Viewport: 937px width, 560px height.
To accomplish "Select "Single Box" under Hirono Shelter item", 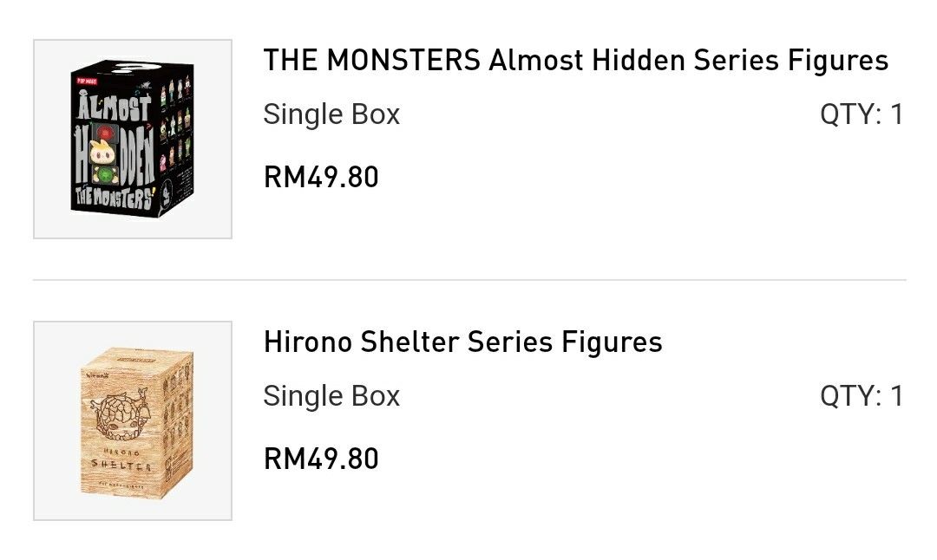I will [331, 396].
